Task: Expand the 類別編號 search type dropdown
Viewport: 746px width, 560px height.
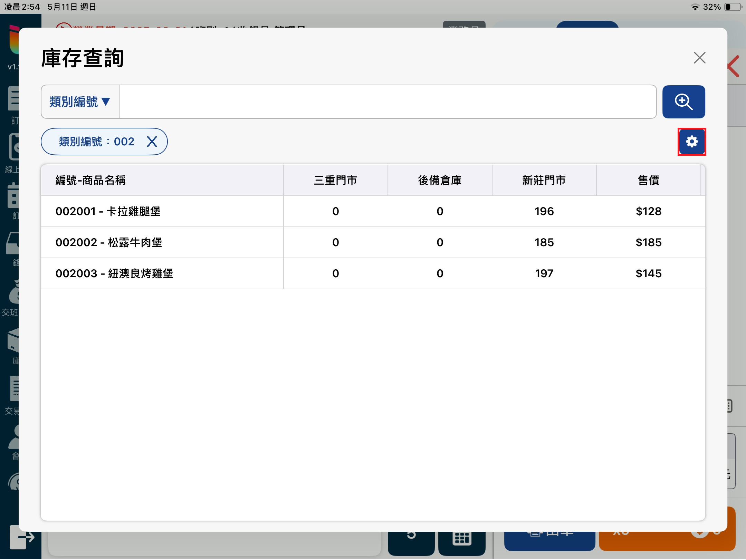Action: pos(80,102)
